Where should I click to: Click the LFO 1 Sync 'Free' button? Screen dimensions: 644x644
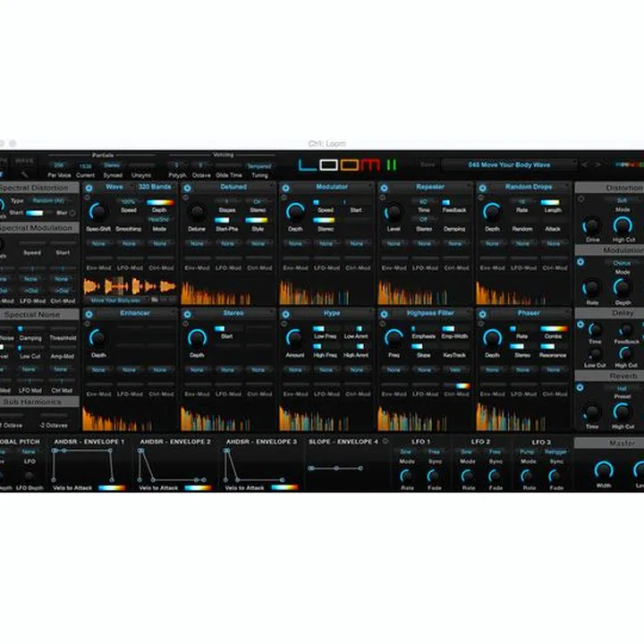point(435,452)
